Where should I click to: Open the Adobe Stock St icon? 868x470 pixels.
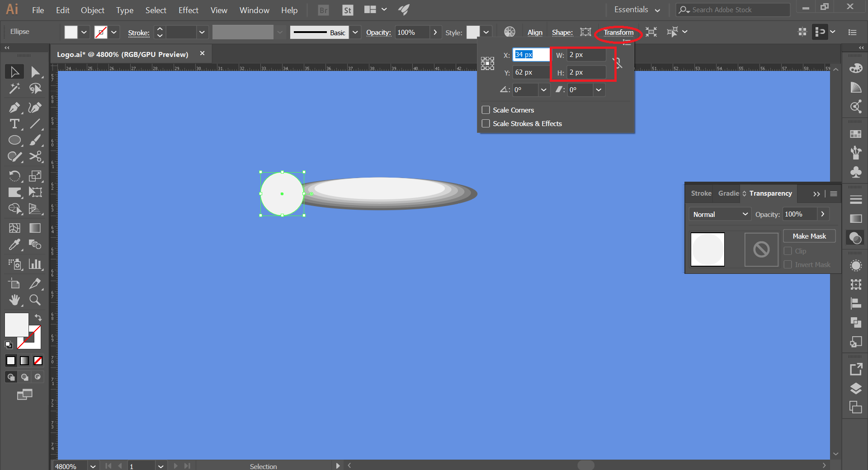[x=348, y=10]
